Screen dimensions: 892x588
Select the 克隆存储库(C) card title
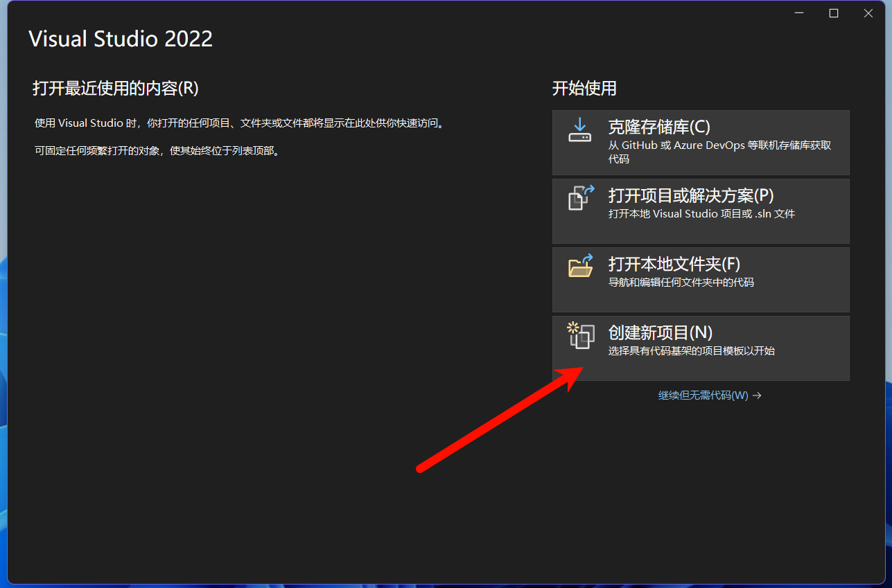coord(659,127)
